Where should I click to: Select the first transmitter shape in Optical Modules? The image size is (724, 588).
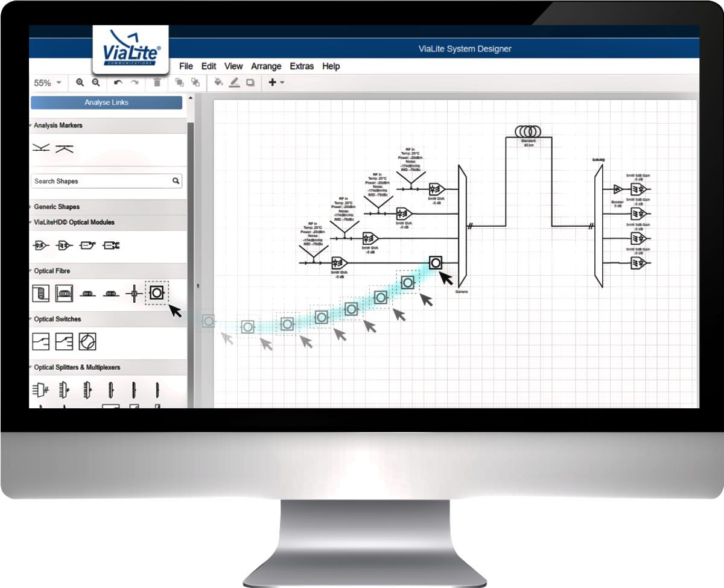click(40, 245)
